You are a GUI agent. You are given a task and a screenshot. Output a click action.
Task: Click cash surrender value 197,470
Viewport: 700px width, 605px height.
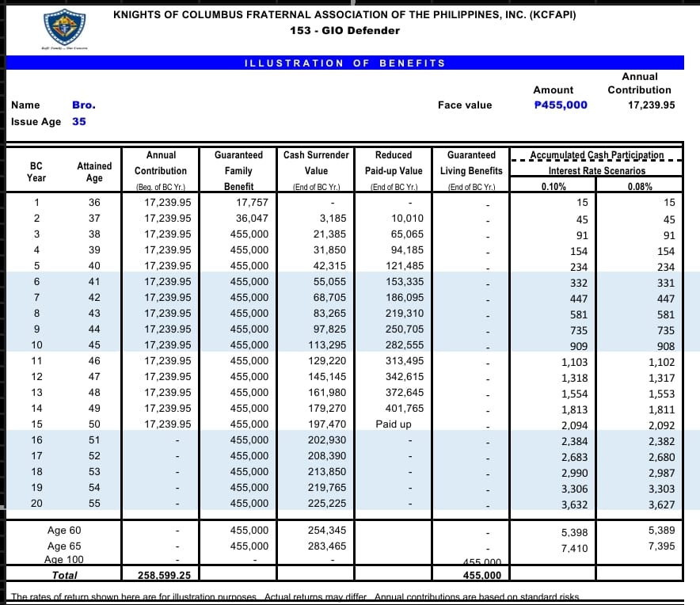327,424
